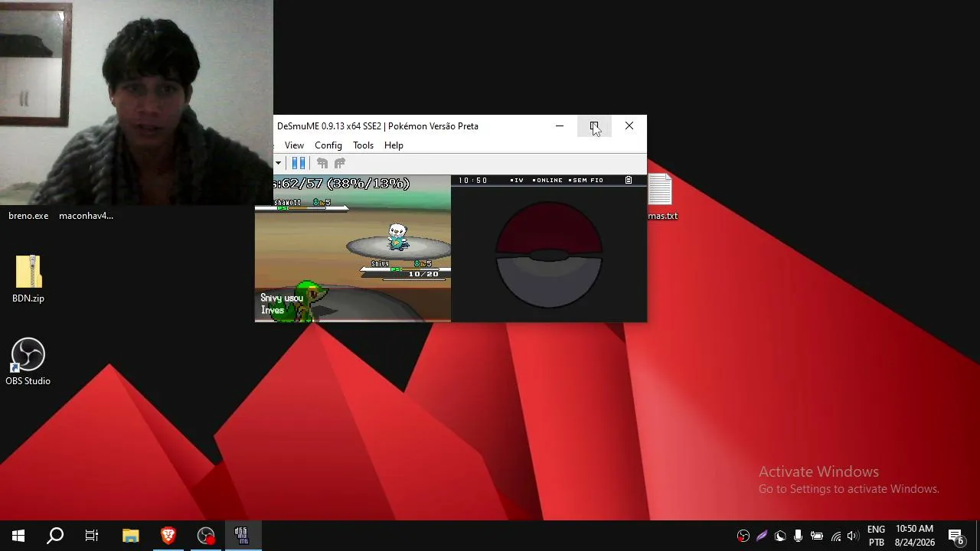Click Snivy's 10/20 HP readout
This screenshot has height=551, width=980.
point(423,274)
